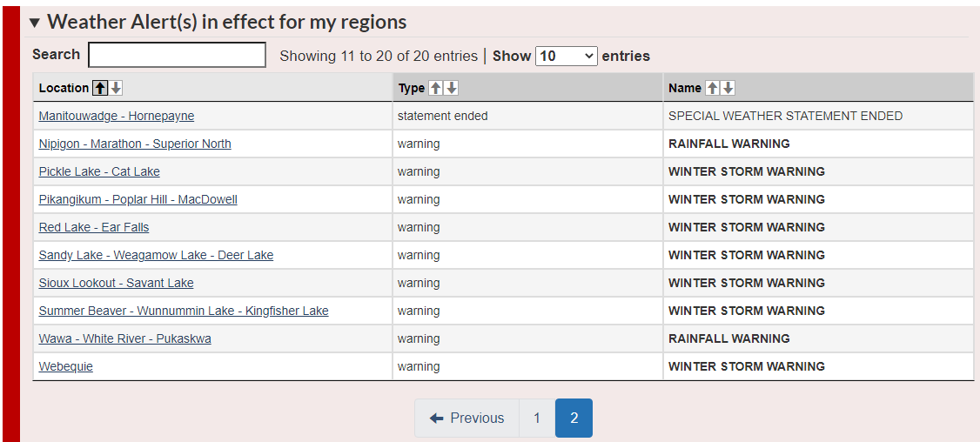The height and width of the screenshot is (442, 980).
Task: Focus the Search input field
Action: tap(177, 55)
